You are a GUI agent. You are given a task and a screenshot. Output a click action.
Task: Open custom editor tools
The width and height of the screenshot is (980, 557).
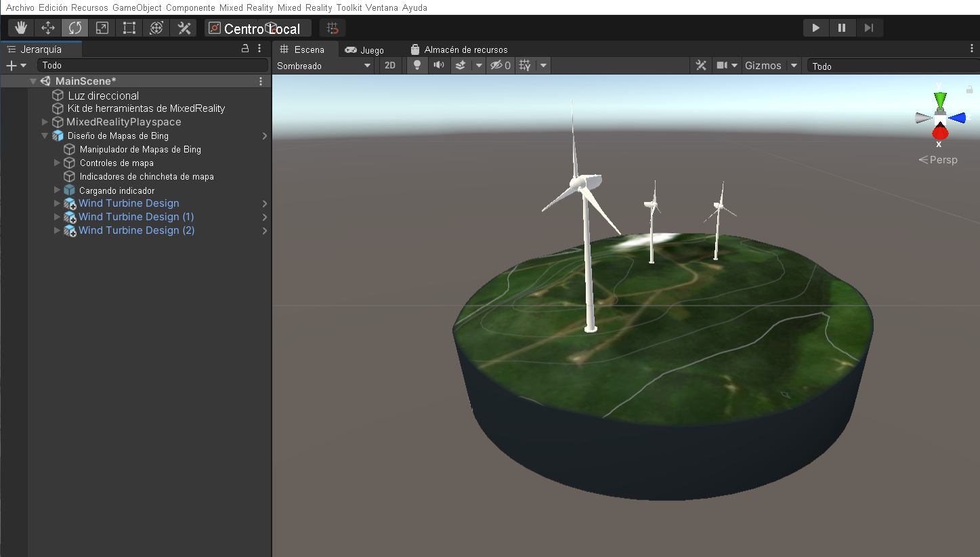coord(184,28)
